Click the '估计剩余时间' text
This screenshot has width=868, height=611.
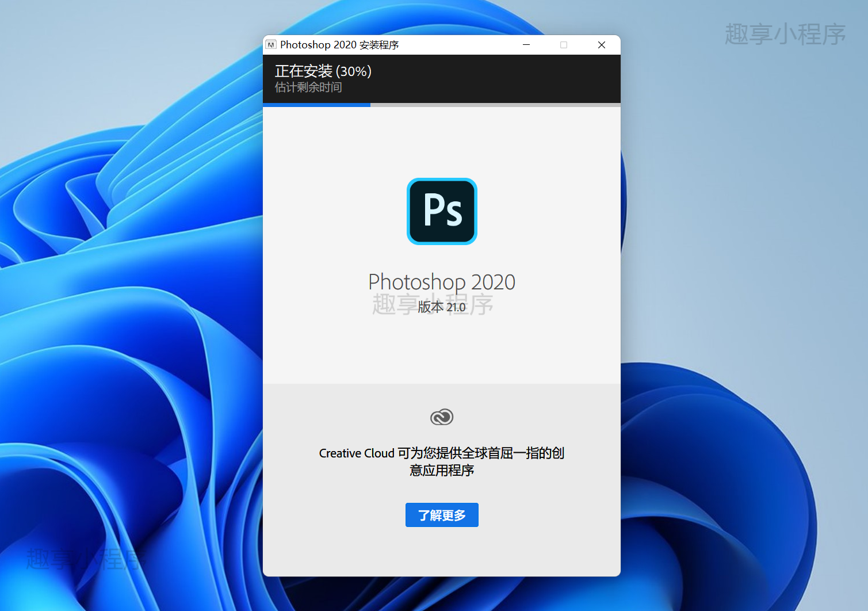308,87
